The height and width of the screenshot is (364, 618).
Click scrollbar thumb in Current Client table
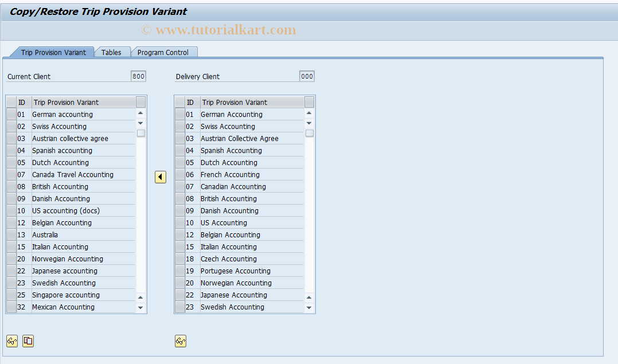pyautogui.click(x=140, y=133)
